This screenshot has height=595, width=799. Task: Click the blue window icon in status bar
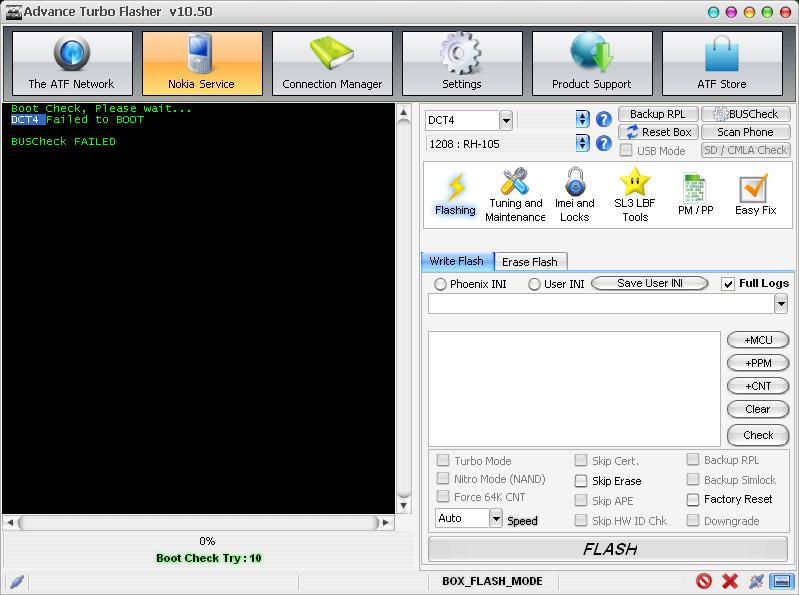pos(782,581)
